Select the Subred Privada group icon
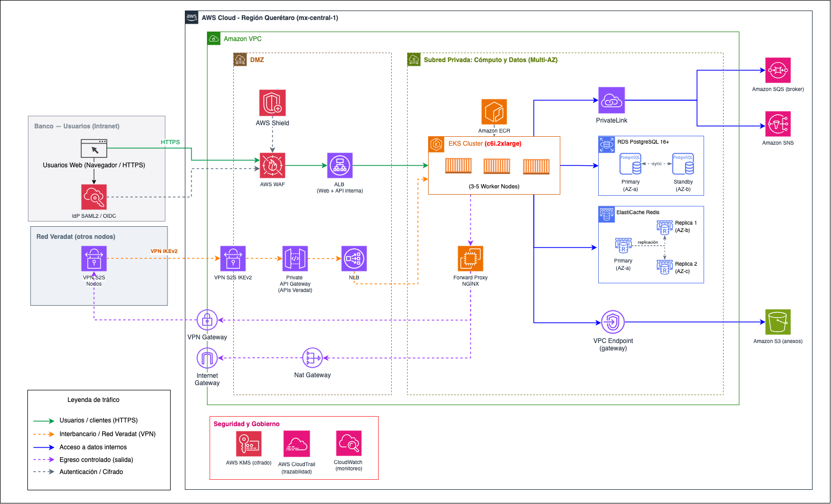The image size is (831, 504). (x=414, y=59)
